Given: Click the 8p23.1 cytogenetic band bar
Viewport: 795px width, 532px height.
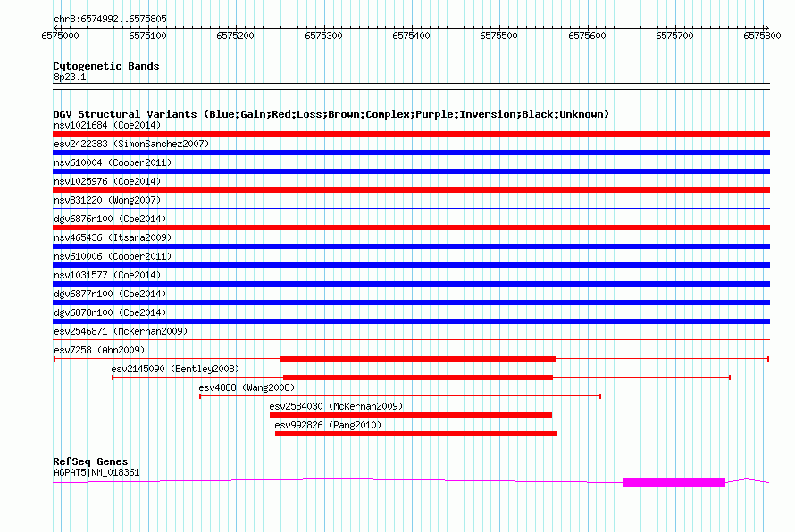Looking at the screenshot, I should tap(411, 87).
